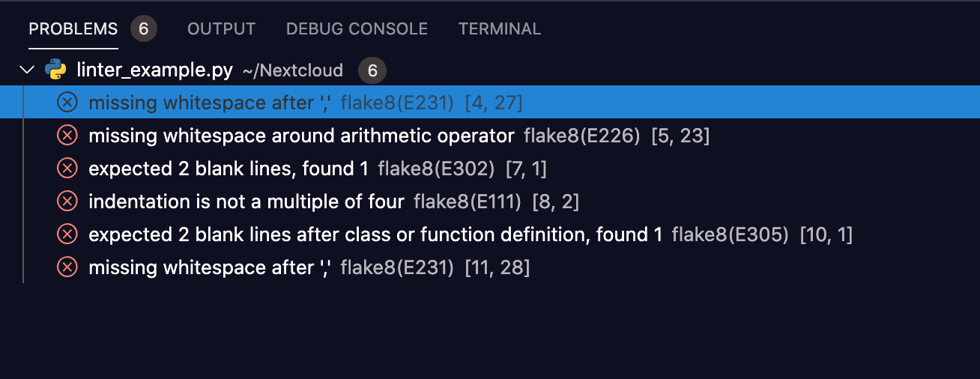Click the problems count badge next to PROBLEMS
Screen dimensions: 980x379
[144, 29]
